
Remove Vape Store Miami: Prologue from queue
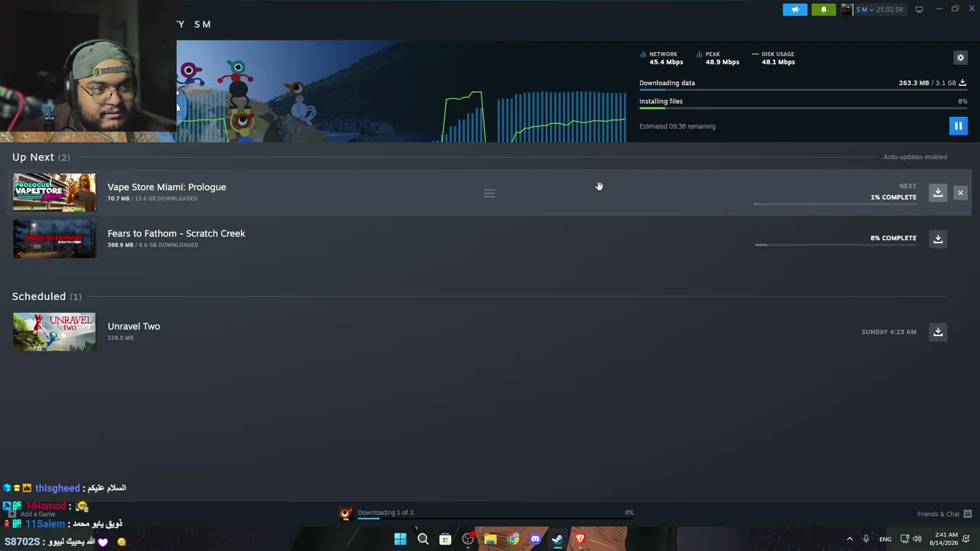point(960,193)
